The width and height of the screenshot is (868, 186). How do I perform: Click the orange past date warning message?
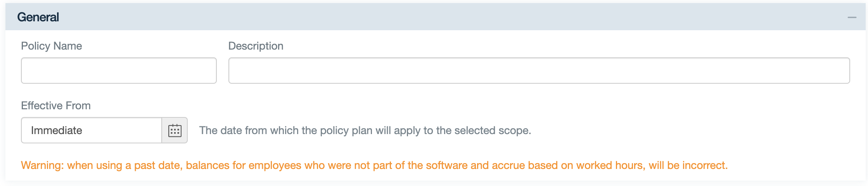point(374,165)
